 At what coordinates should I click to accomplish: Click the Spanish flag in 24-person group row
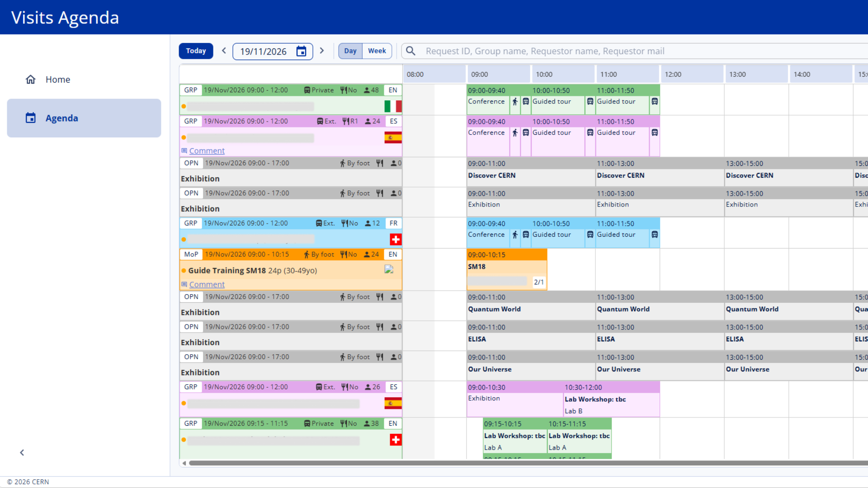393,137
